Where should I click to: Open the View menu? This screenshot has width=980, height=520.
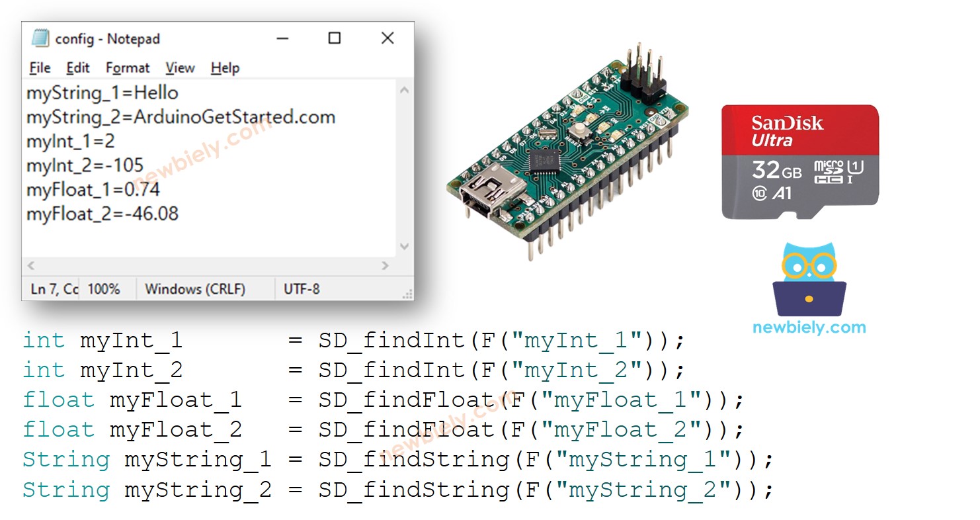179,67
